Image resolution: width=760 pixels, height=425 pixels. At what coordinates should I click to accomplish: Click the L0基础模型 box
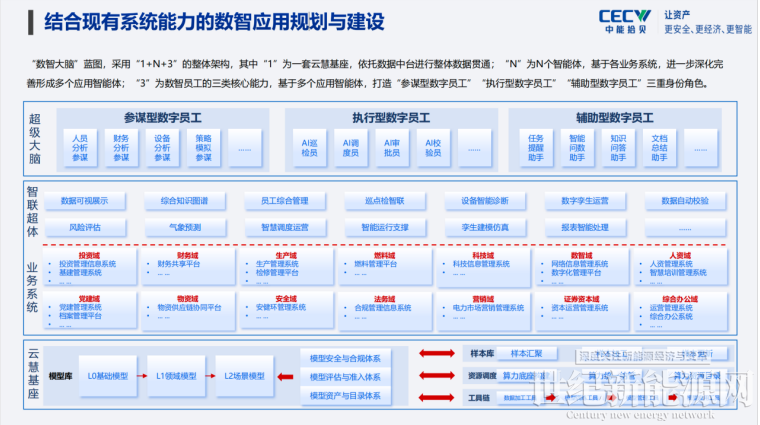[x=108, y=376]
